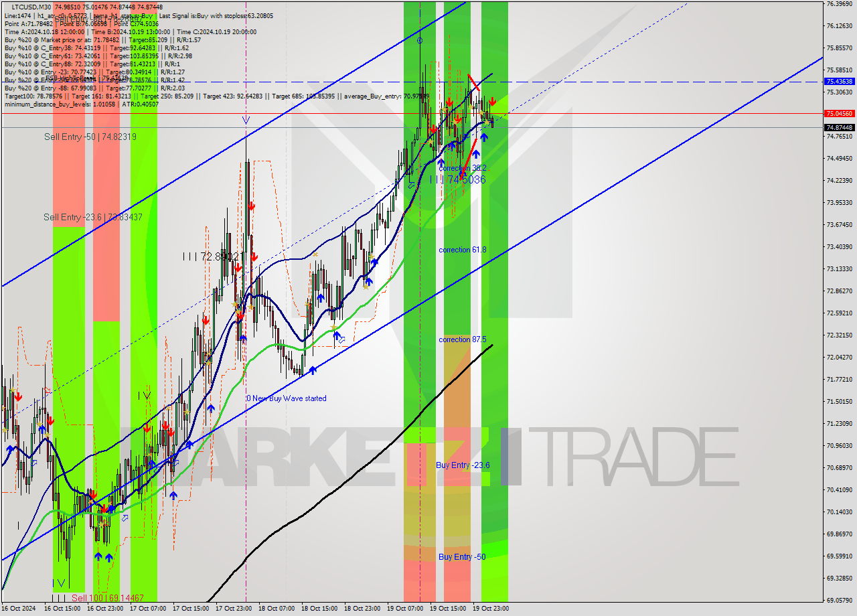Click the '17 Oct 15:00' time label
Viewport: 857px width, 616px height.
click(191, 609)
